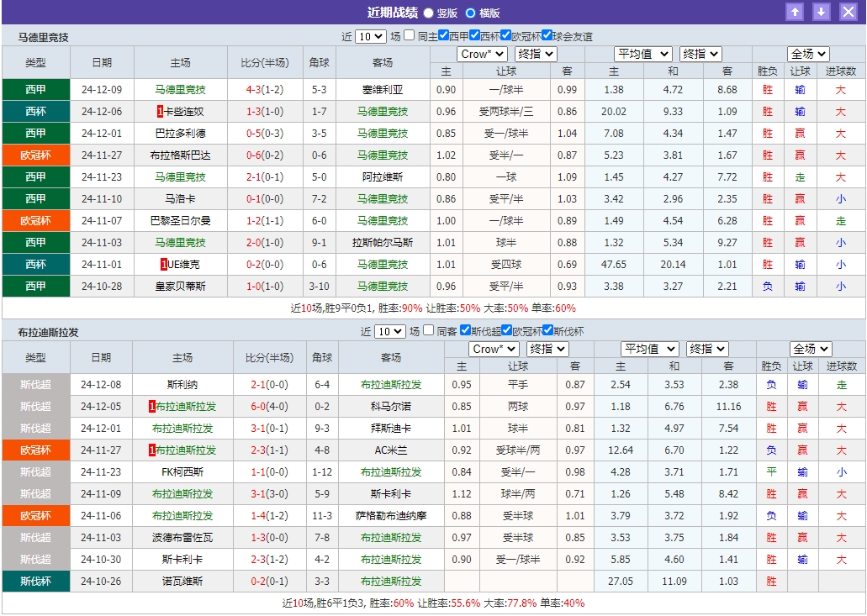Click the upward arrow icon in the title bar
The width and height of the screenshot is (867, 616).
[796, 12]
